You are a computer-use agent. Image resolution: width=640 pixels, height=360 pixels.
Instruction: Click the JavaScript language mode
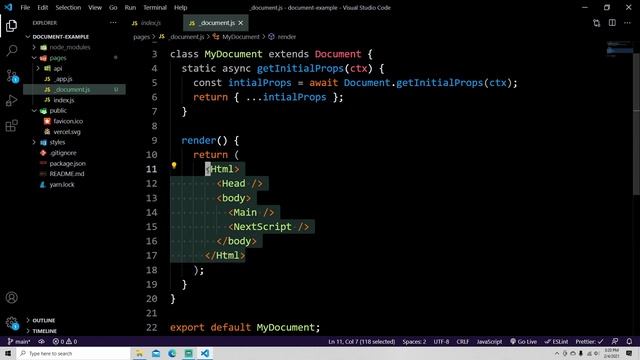(489, 342)
